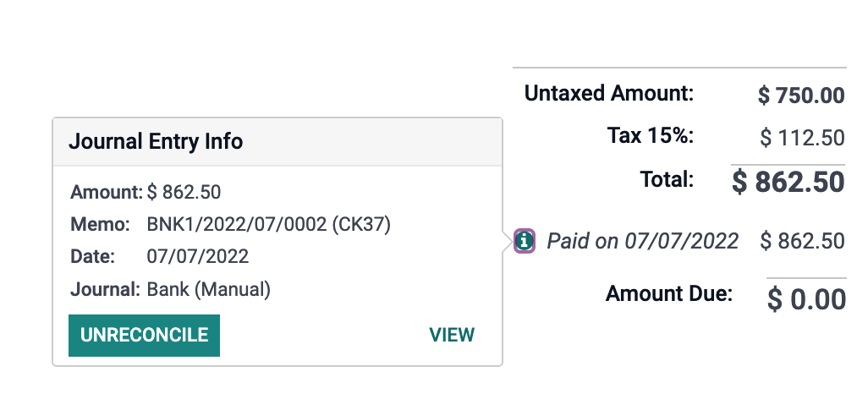Screen dimensions: 868x399
Task: Select memo BNK1/2022/07/0002 (CK37)
Action: coord(268,225)
